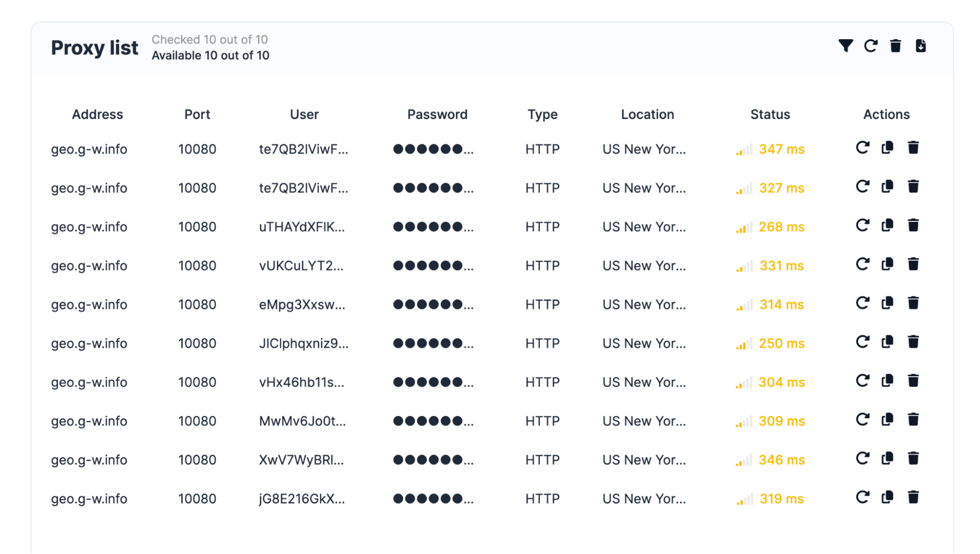Recheck the MwMv6Jo0t proxy
The width and height of the screenshot is (980, 554).
tap(863, 420)
